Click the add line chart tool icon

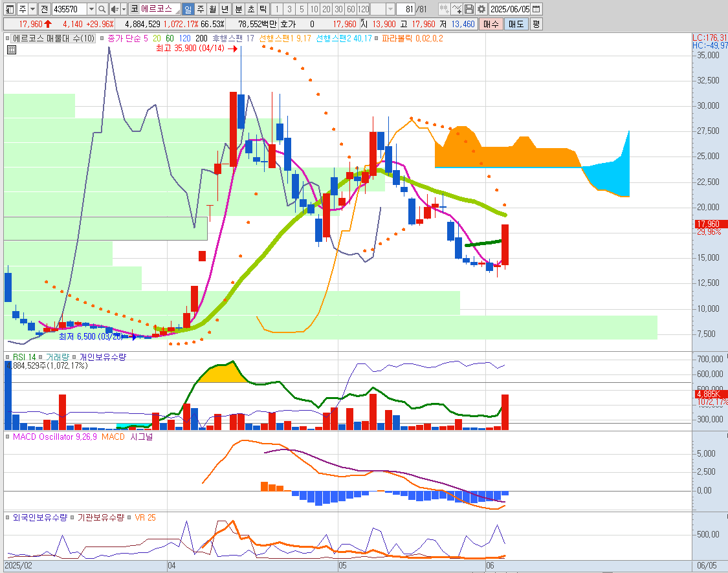coord(457,9)
